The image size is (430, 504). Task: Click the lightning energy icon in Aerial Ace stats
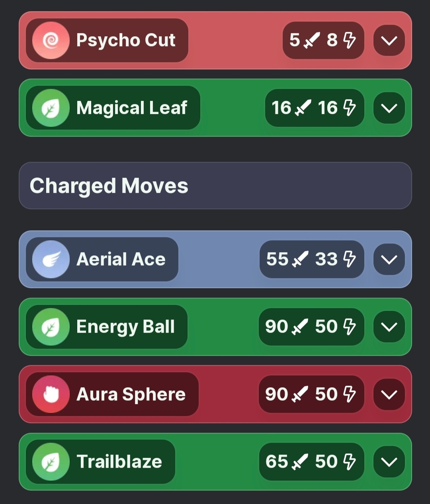coord(349,259)
